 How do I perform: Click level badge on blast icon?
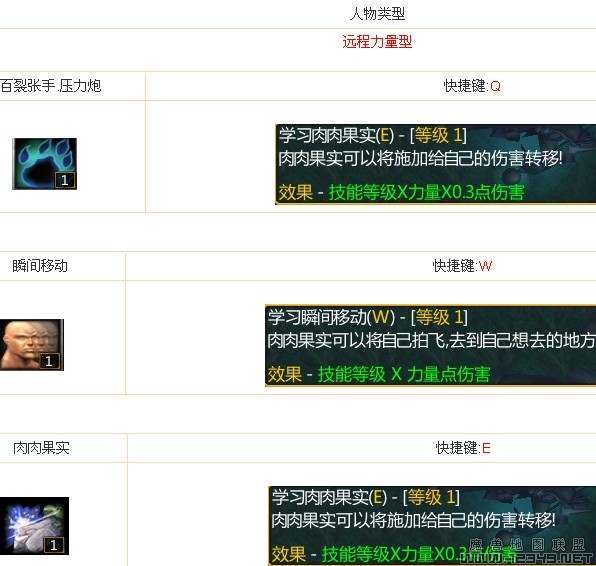[x=54, y=545]
